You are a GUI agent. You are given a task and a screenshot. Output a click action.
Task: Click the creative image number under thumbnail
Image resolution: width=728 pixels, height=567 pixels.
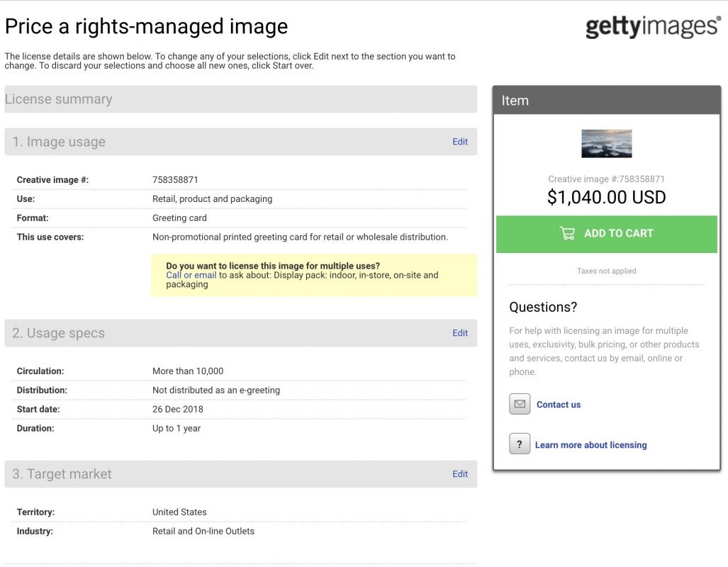click(606, 179)
